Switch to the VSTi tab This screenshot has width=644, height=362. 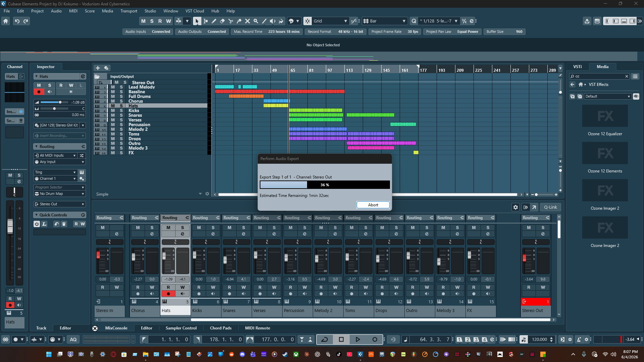578,67
